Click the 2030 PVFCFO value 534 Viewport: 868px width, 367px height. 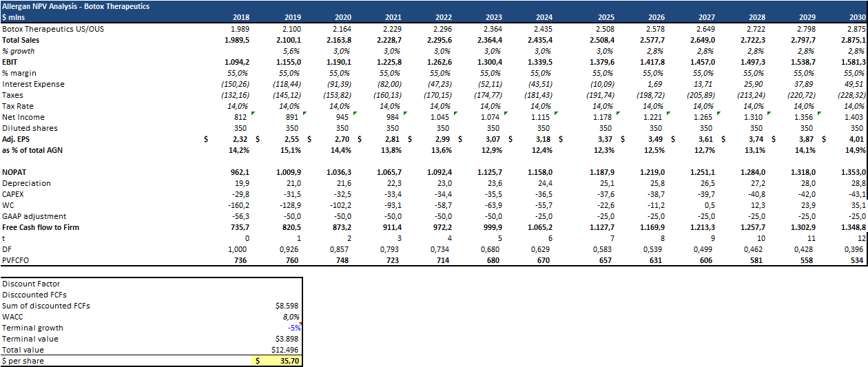tap(858, 260)
